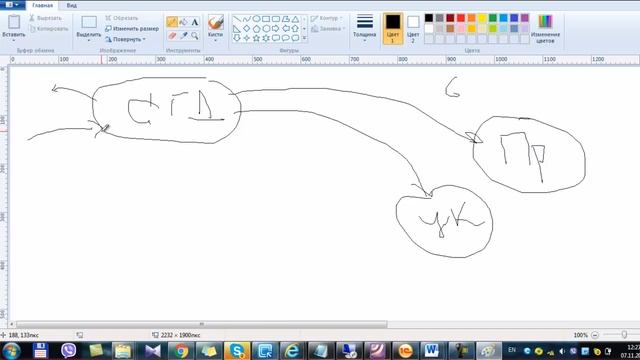Open the Paint application menu button

[12, 5]
